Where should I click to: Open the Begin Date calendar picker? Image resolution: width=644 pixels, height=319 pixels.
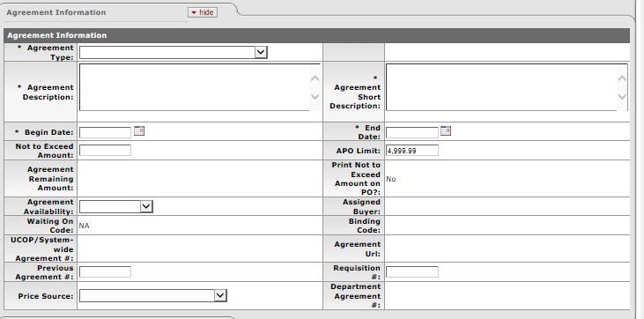[139, 131]
